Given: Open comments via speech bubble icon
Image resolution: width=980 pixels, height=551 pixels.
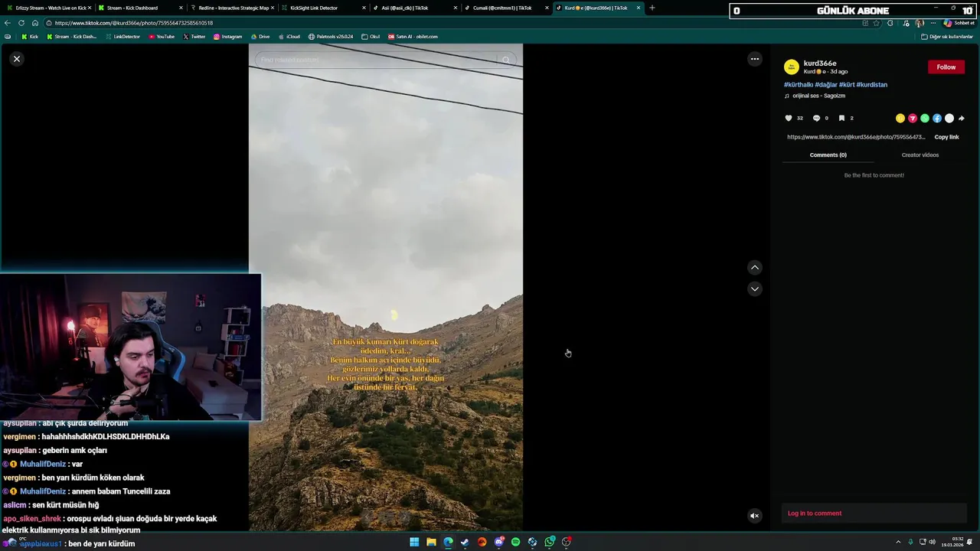Looking at the screenshot, I should [x=816, y=118].
